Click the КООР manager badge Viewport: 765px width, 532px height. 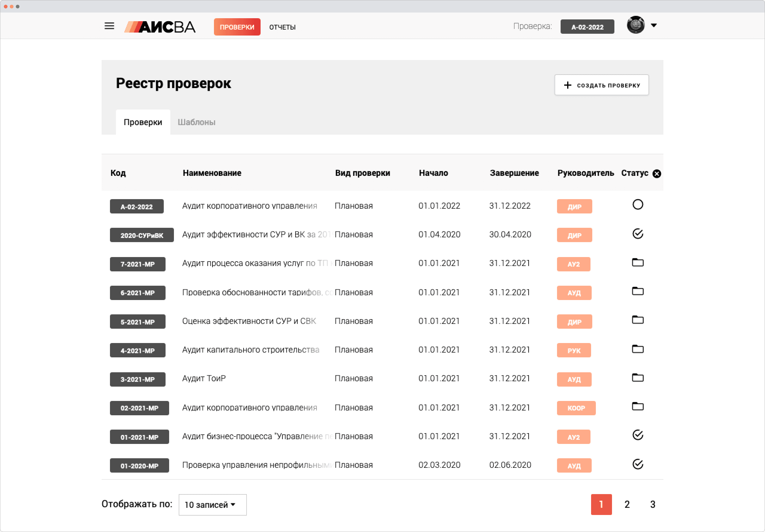[576, 408]
